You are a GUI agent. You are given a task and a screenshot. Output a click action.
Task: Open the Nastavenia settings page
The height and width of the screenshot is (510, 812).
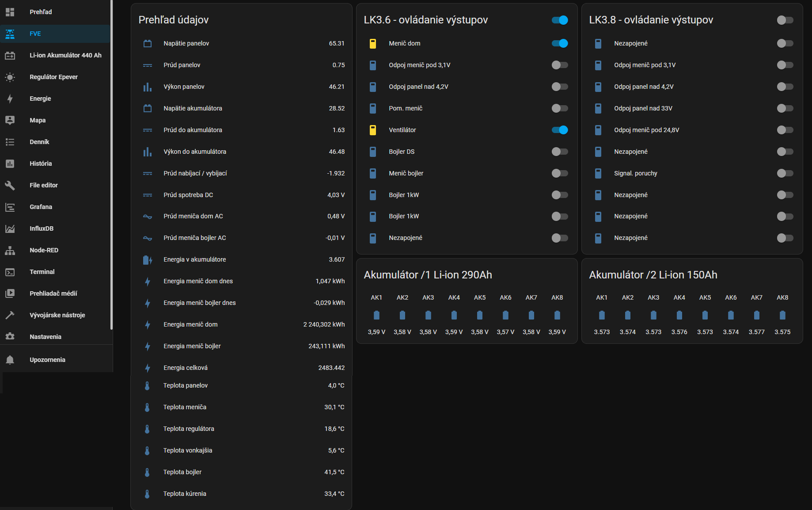coord(45,337)
